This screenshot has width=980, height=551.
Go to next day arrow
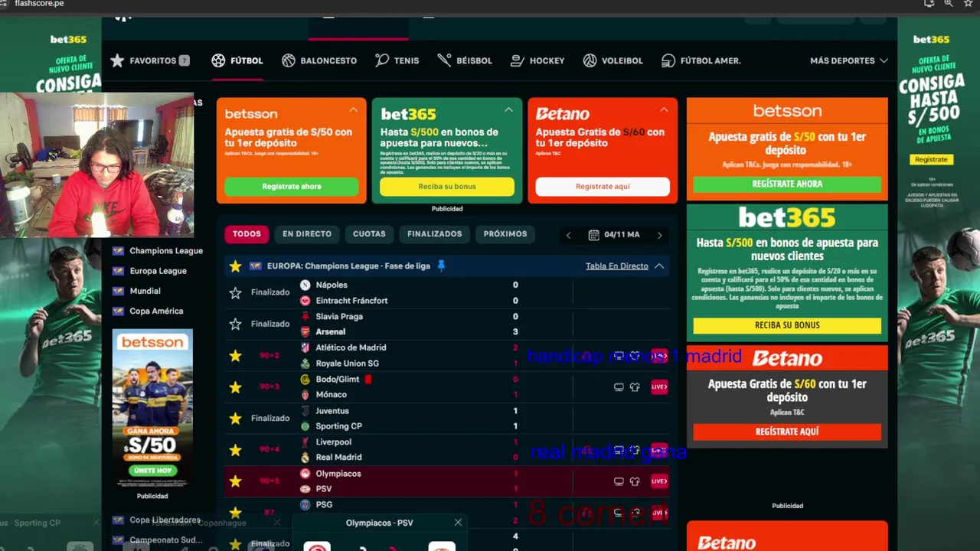pos(659,235)
